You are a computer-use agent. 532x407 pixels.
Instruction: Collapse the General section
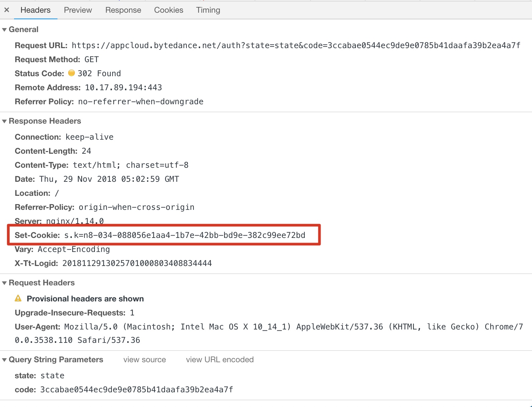4,30
